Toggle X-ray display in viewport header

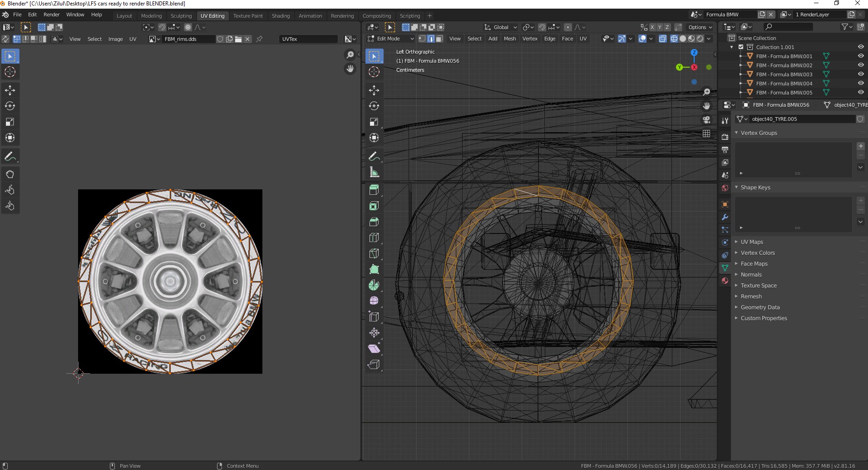click(662, 39)
